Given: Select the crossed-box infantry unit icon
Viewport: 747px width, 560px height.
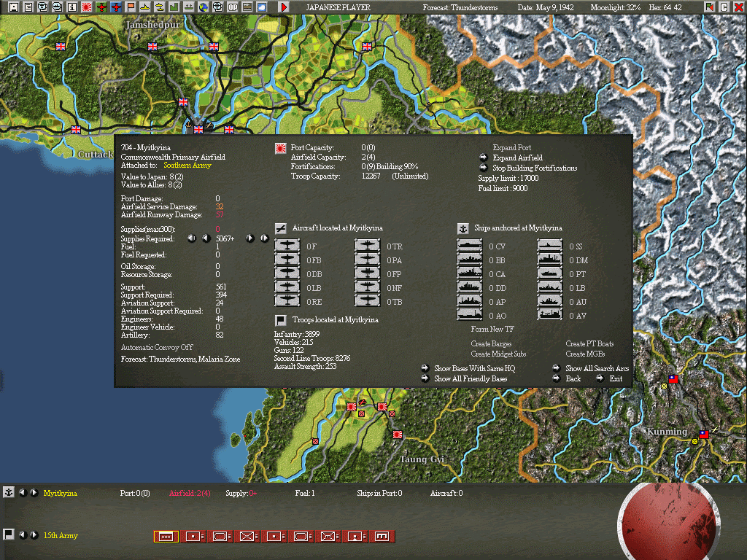Looking at the screenshot, I should pyautogui.click(x=248, y=536).
